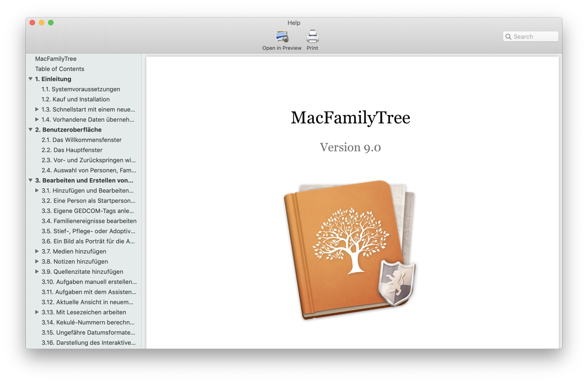
Task: Expand 1.4. Vorhandene Daten überneh...
Action: pyautogui.click(x=37, y=119)
